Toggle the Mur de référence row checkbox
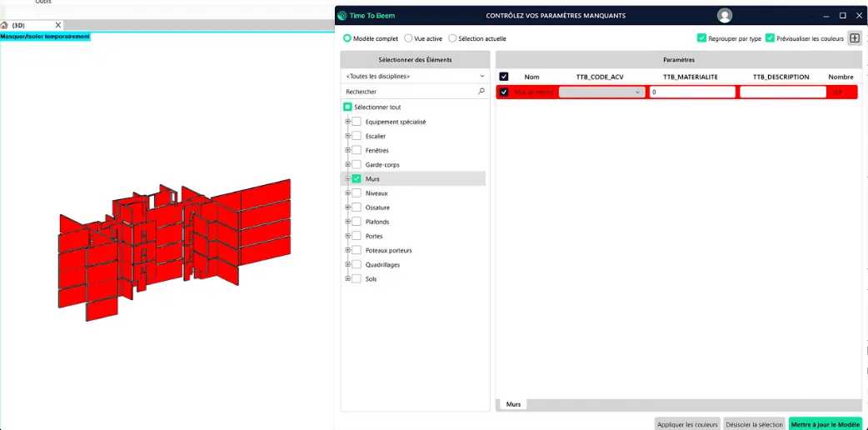The width and height of the screenshot is (868, 430). (x=504, y=92)
